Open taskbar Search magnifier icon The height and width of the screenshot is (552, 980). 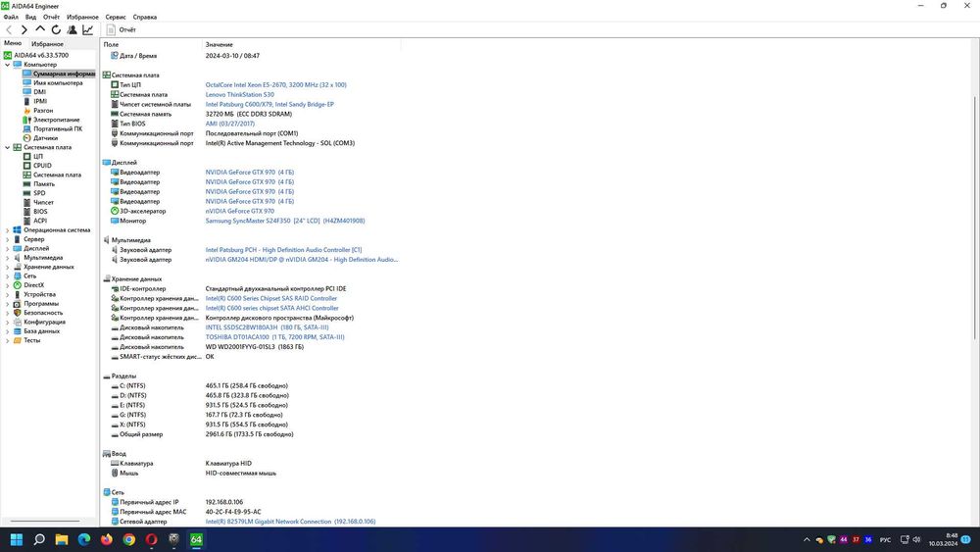point(39,539)
